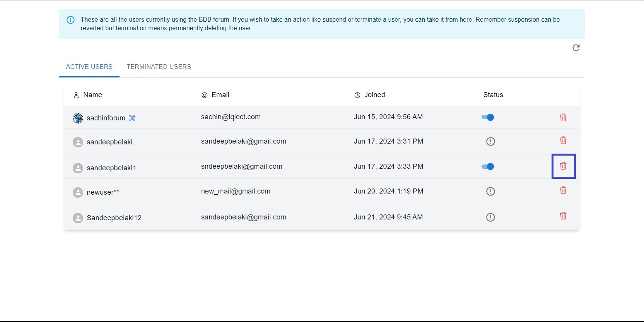
Task: Terminate sandeepbelaki1 using trash icon
Action: (563, 166)
